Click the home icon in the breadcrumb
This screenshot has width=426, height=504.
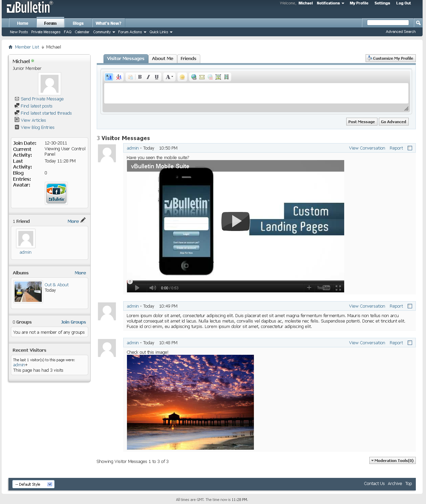[x=11, y=47]
